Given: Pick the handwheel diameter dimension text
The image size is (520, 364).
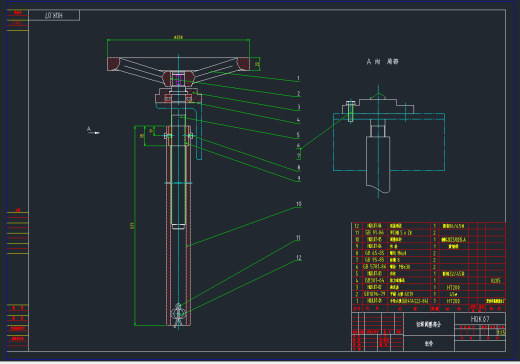Looking at the screenshot, I should [178, 37].
